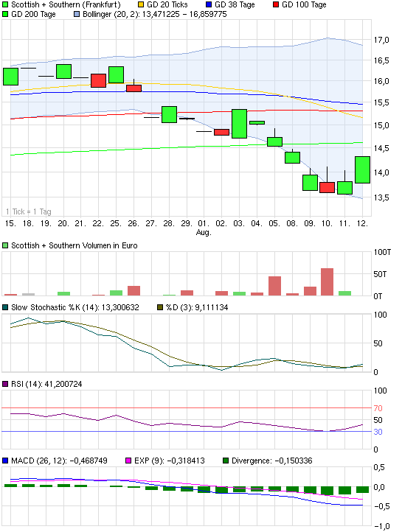Click the blue 30 RSI threshold label

[378, 432]
